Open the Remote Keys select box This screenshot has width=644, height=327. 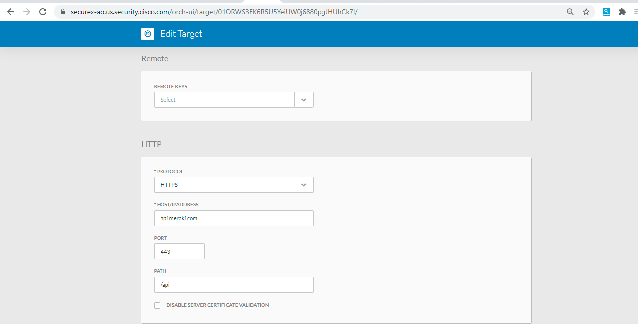233,100
